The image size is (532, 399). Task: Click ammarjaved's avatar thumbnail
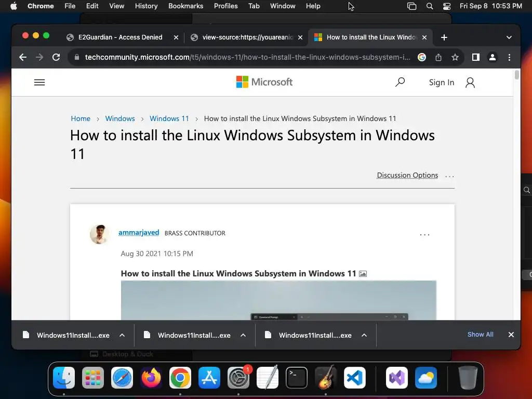pyautogui.click(x=99, y=234)
